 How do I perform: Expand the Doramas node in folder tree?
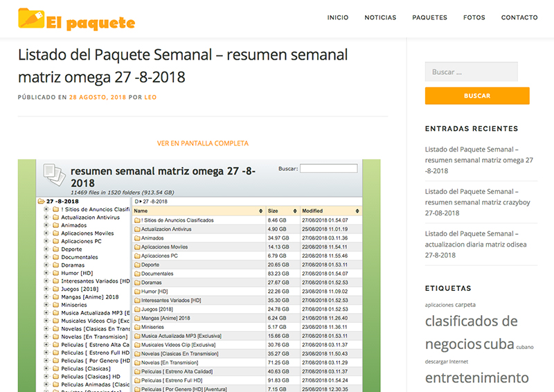coord(46,265)
